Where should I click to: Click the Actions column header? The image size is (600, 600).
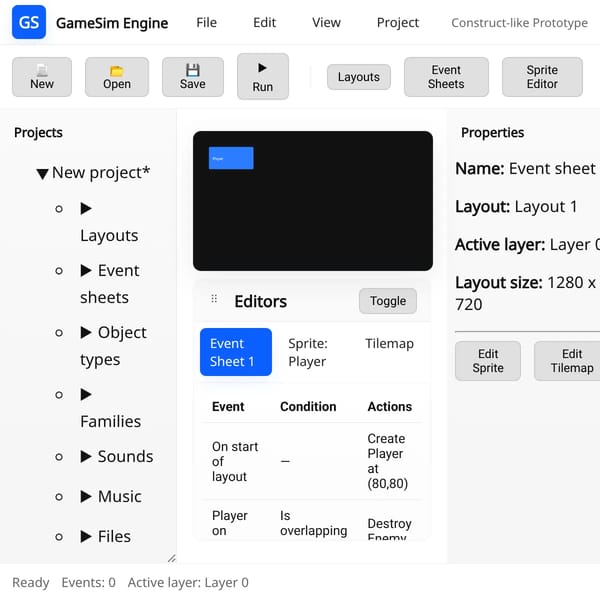(390, 406)
